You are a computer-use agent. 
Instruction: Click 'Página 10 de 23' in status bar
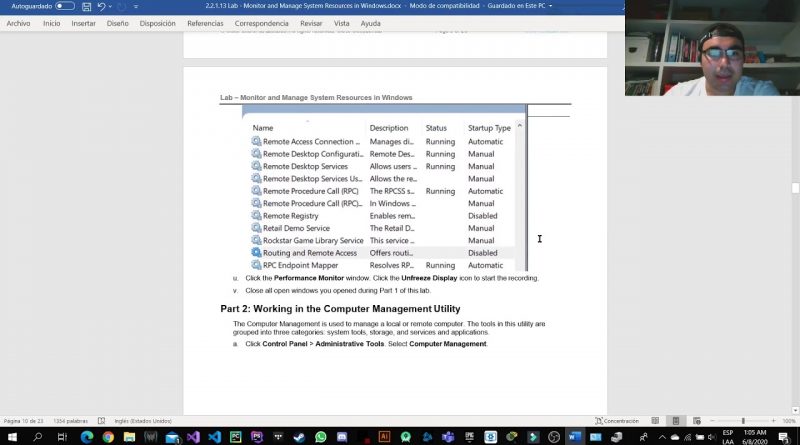[x=23, y=421]
